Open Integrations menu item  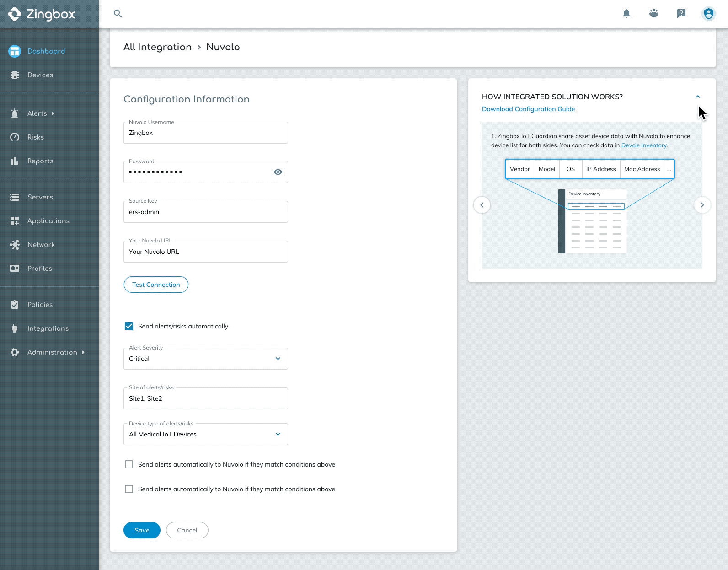pos(48,328)
